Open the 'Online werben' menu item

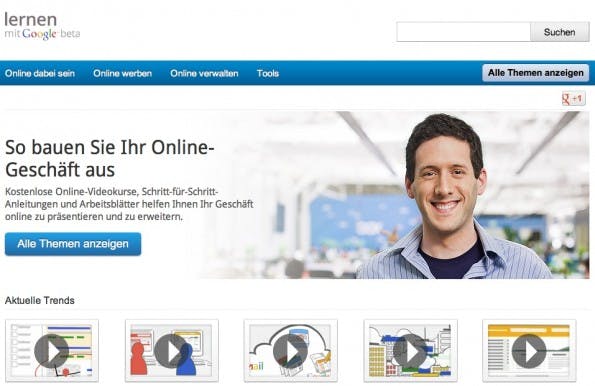pyautogui.click(x=123, y=73)
